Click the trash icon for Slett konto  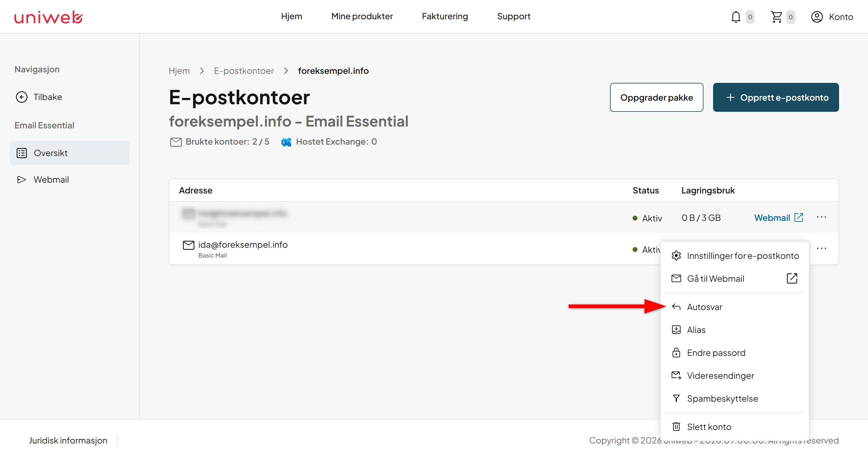tap(676, 427)
